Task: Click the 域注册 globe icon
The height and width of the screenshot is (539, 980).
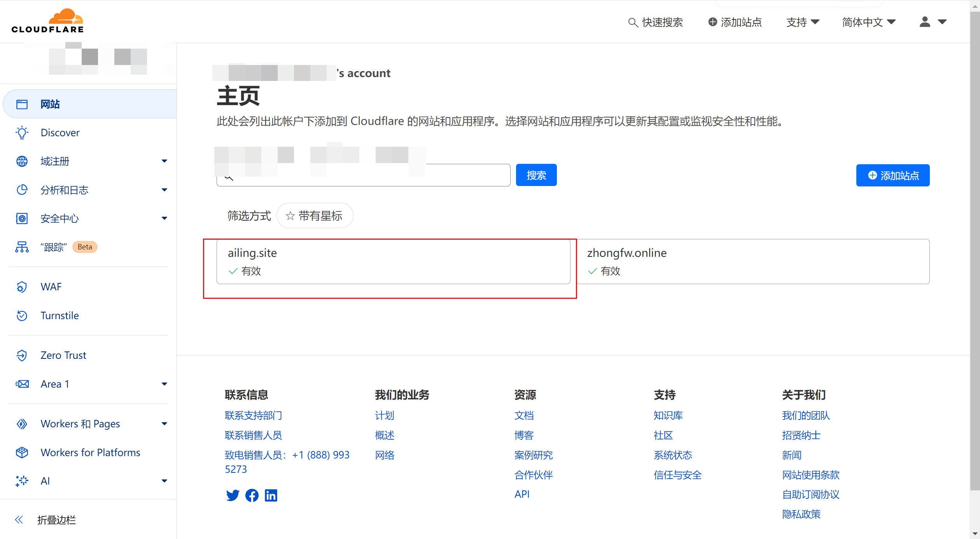Action: [22, 161]
